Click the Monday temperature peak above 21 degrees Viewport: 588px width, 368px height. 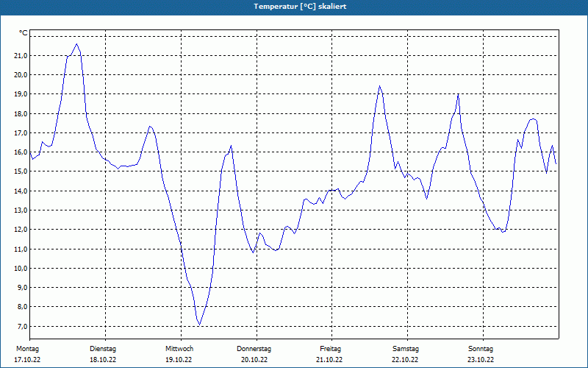[x=77, y=44]
